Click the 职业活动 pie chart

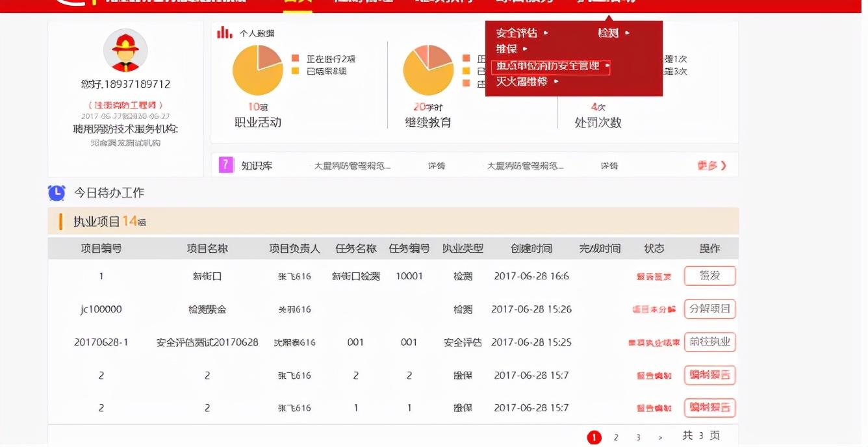pos(258,71)
